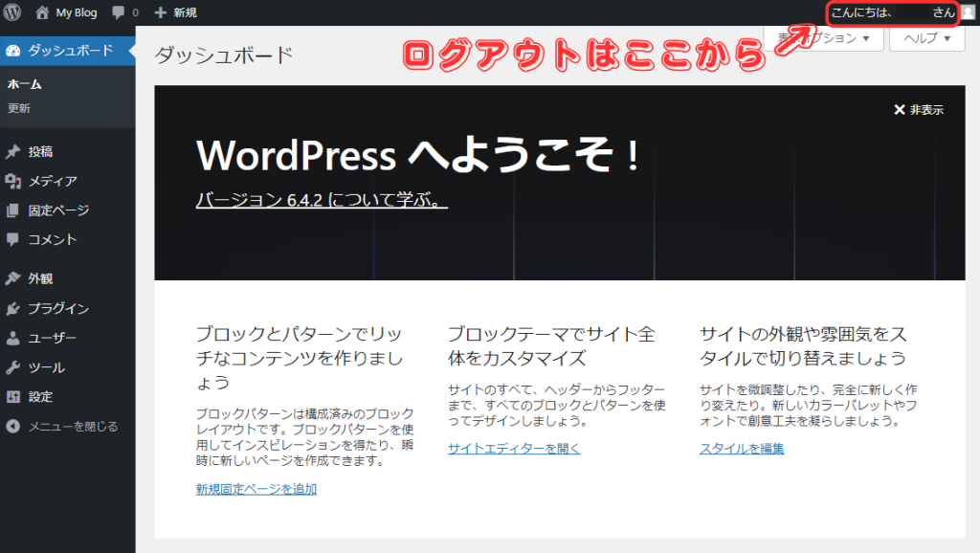Click the ツール wrench icon
The image size is (980, 553).
pos(13,367)
